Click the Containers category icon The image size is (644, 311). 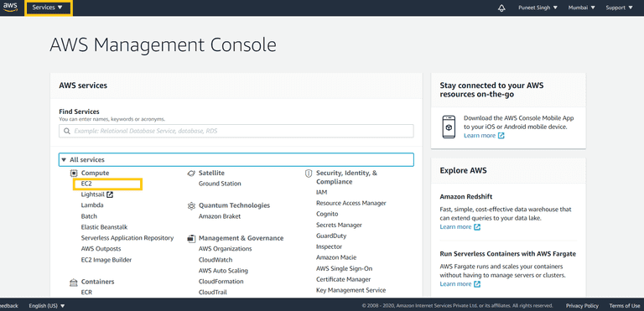click(74, 282)
